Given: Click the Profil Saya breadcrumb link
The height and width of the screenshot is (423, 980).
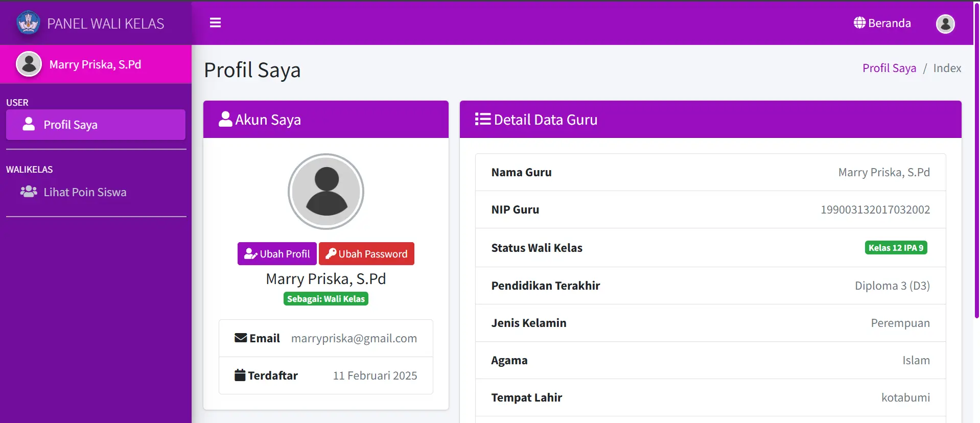Looking at the screenshot, I should click(889, 68).
